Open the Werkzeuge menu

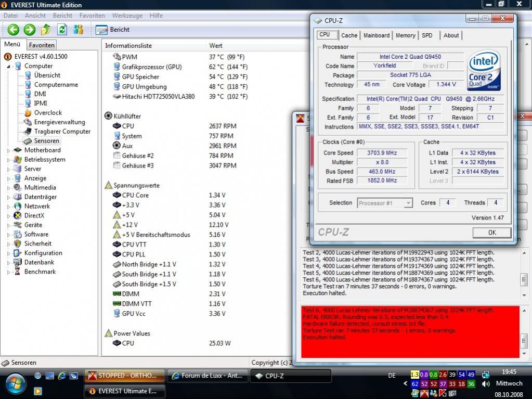[127, 16]
